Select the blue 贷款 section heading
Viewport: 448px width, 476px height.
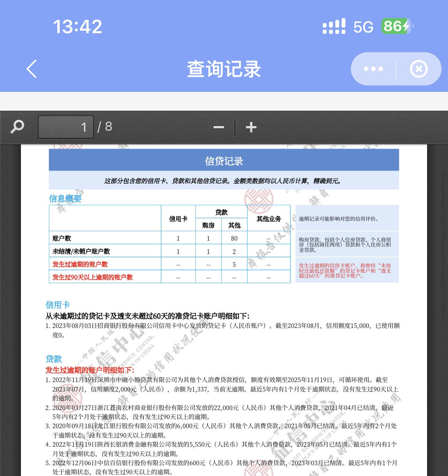tap(53, 359)
